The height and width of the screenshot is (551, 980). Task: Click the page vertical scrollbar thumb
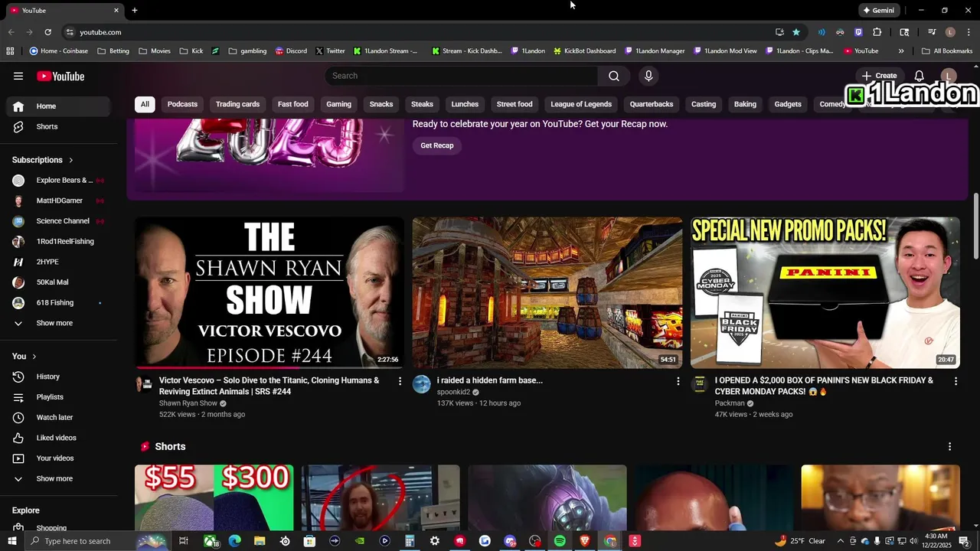[975, 226]
